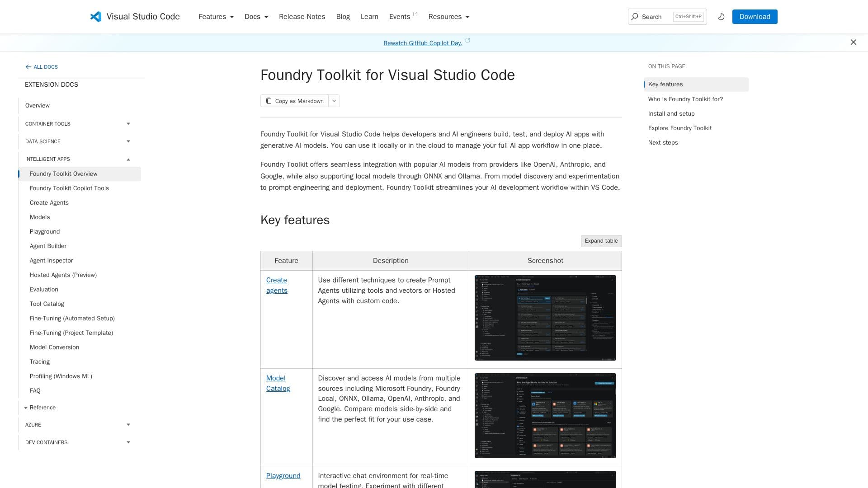This screenshot has width=868, height=488.
Task: Open the Resources menu
Action: coord(449,17)
